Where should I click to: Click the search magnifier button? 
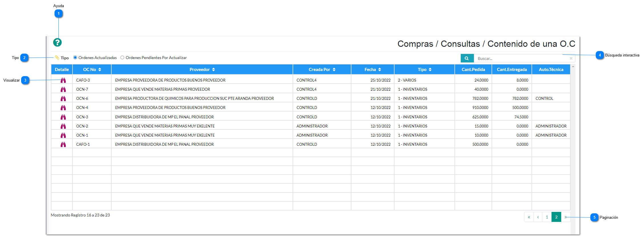tap(467, 58)
